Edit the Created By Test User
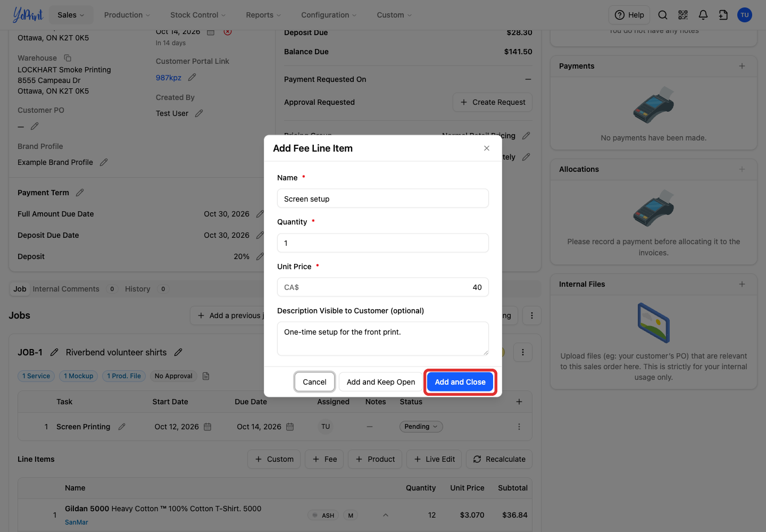Viewport: 766px width, 532px height. pyautogui.click(x=199, y=113)
